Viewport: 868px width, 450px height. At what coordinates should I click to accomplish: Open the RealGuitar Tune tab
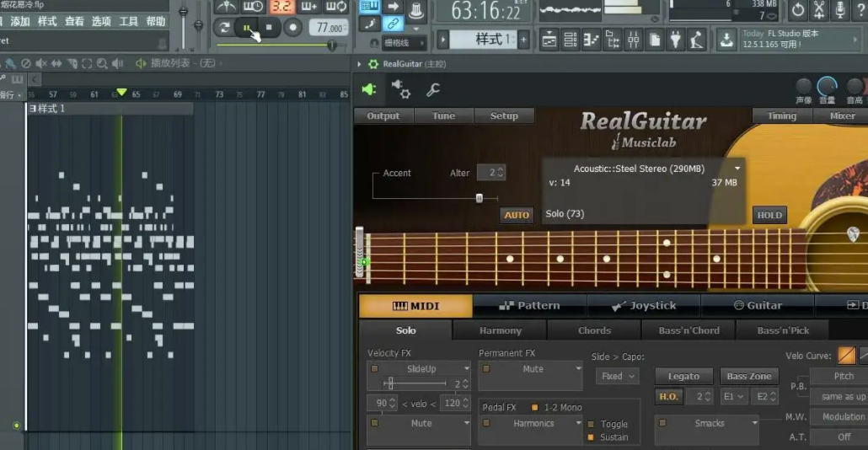[x=443, y=115]
